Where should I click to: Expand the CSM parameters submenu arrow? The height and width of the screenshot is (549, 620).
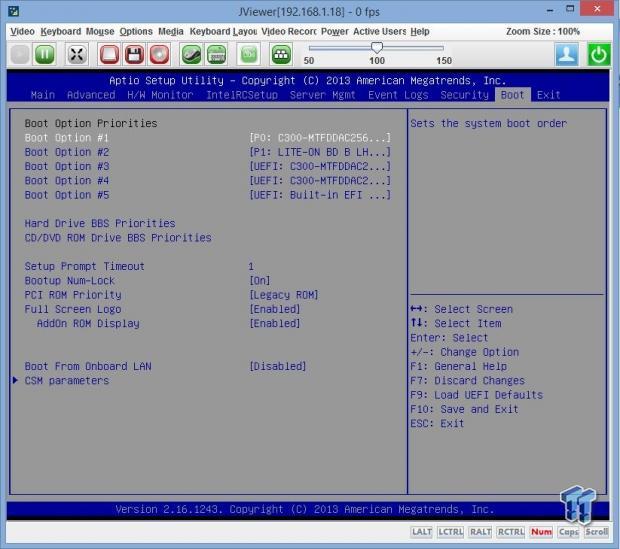pyautogui.click(x=15, y=380)
